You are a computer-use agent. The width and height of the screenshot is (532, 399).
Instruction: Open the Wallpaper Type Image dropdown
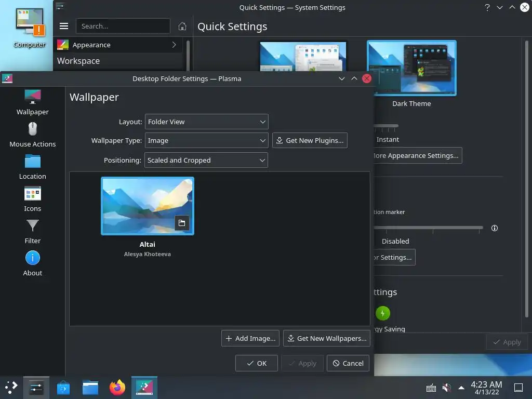207,140
